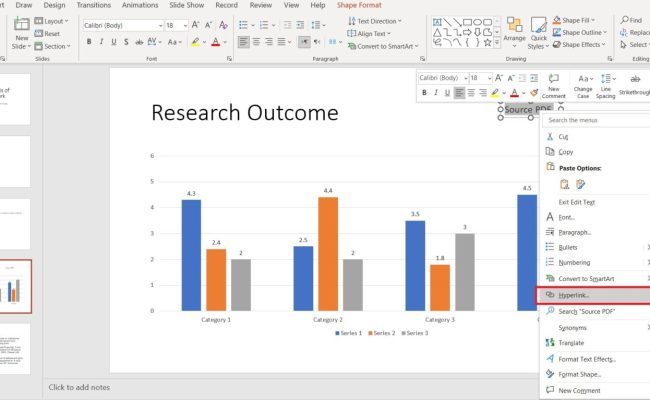
Task: Select the Text Box shape in the gallery
Action: [x=437, y=22]
